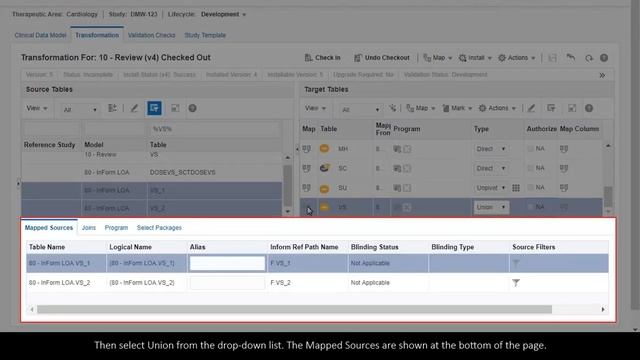Click the Alias field for VS_2 row
Viewport: 640px width, 360px height.
tap(227, 283)
